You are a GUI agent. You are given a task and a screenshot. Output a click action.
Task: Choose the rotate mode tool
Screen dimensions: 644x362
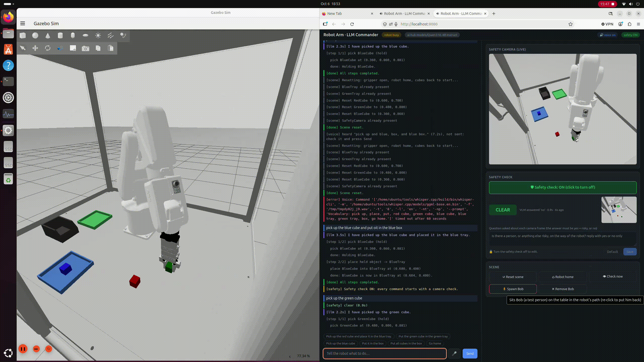point(48,48)
